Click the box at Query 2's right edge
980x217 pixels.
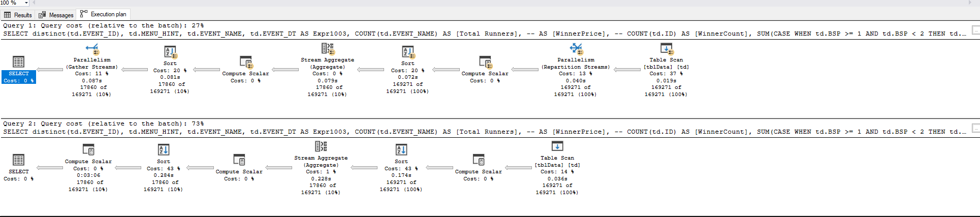click(976, 128)
